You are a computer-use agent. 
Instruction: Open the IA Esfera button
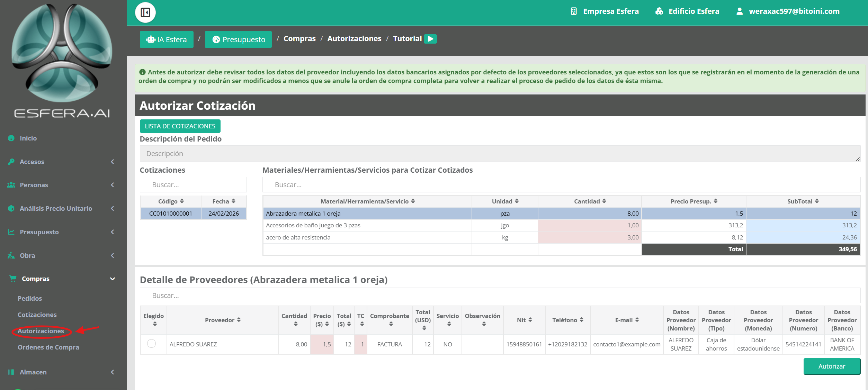(x=167, y=39)
